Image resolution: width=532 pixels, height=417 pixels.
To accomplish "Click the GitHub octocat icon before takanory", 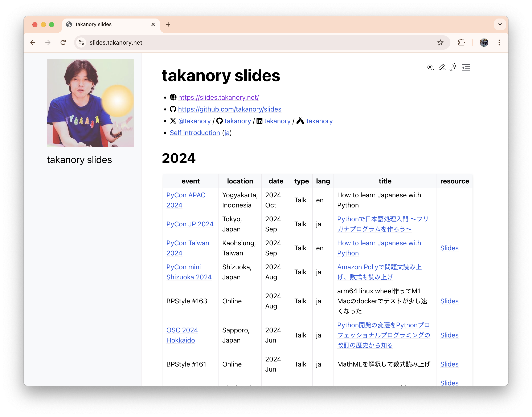I will (219, 121).
